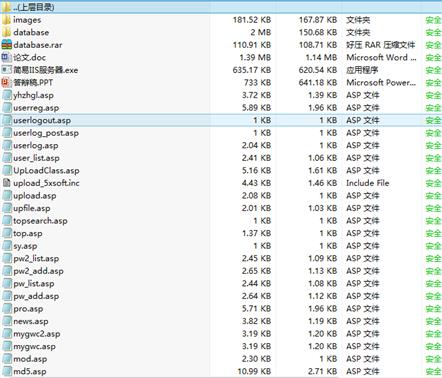442x378 pixels.
Task: Click the userreg.asp file icon
Action: (7, 108)
